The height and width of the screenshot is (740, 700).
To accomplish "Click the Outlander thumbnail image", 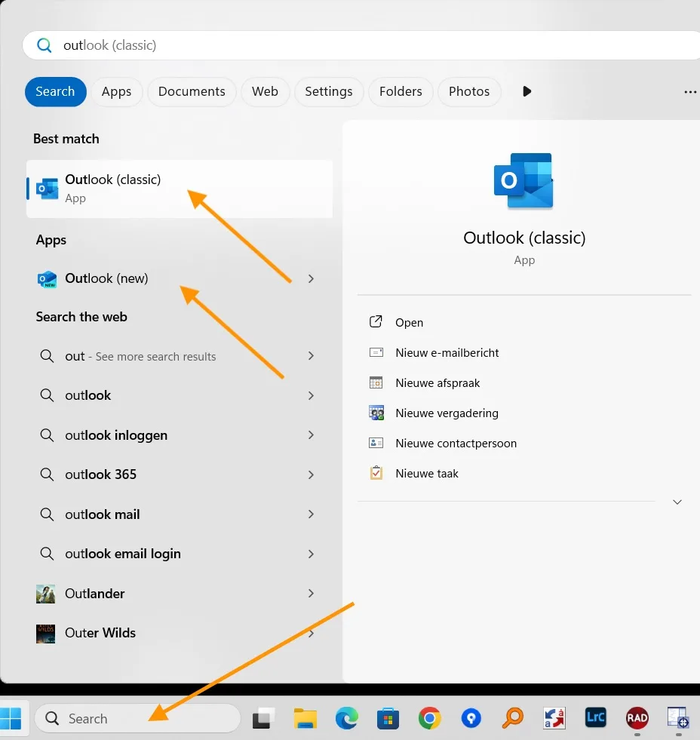I will point(46,594).
